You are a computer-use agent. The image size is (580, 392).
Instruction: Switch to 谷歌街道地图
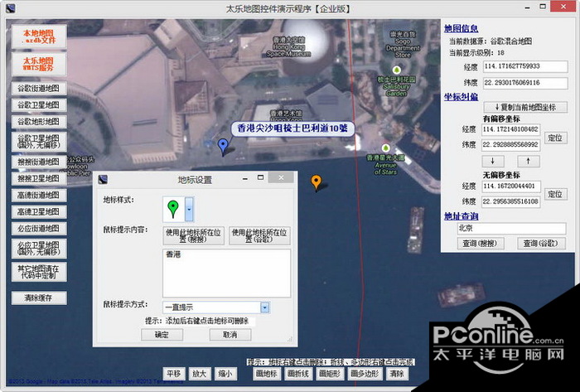tap(39, 89)
